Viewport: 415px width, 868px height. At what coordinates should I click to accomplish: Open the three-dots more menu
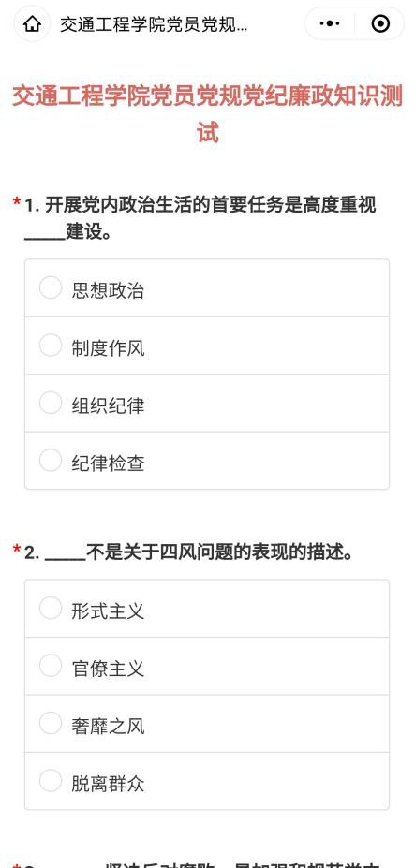(330, 23)
